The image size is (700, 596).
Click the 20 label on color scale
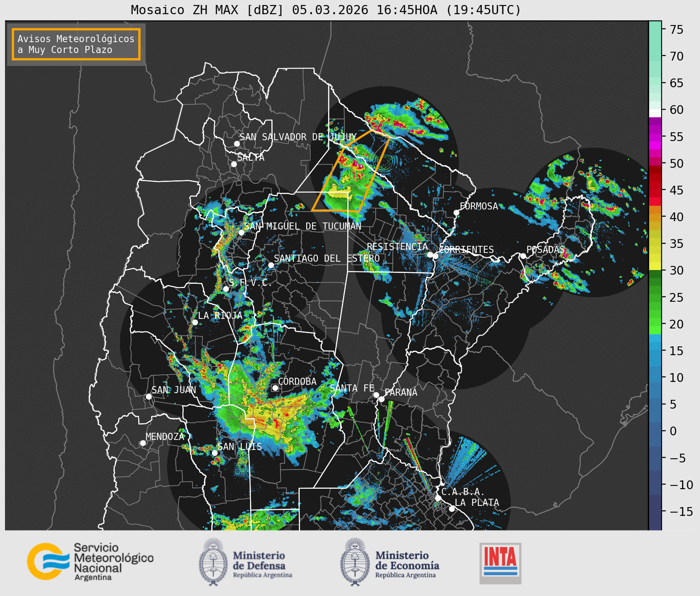677,324
